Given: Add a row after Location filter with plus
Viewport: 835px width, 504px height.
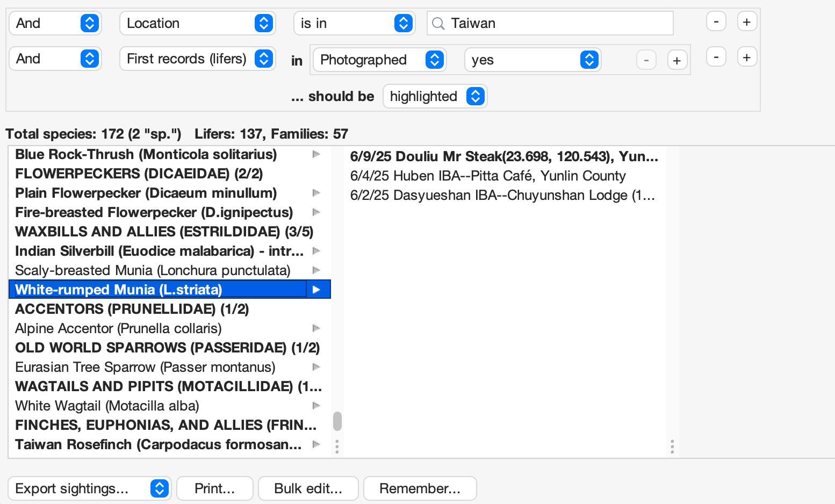Looking at the screenshot, I should (x=747, y=22).
